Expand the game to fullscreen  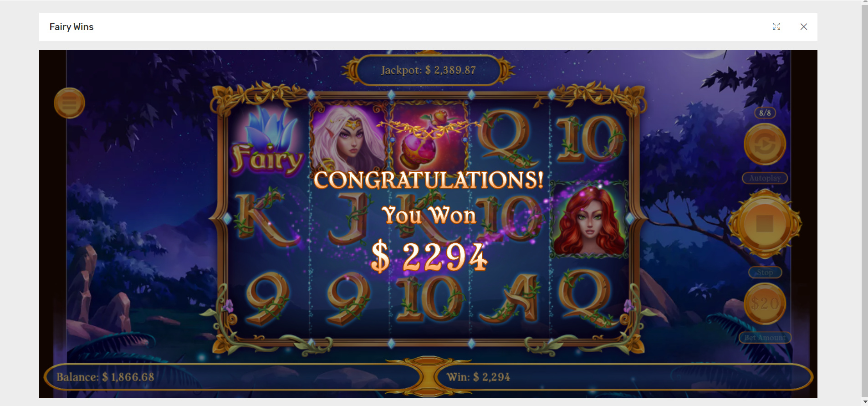[776, 26]
